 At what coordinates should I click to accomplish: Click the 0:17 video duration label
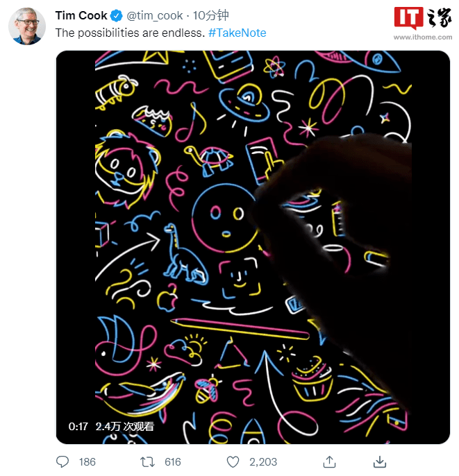[78, 427]
